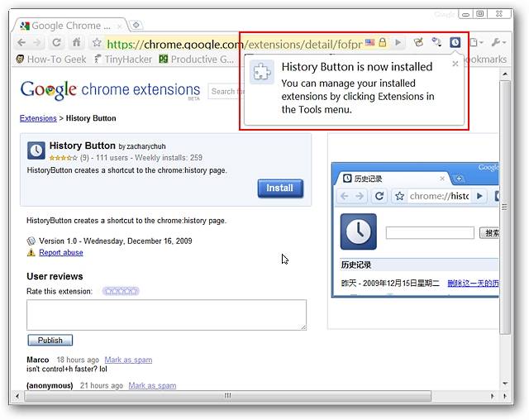The width and height of the screenshot is (529, 420).
Task: Click the zacharychuh author name
Action: point(146,146)
